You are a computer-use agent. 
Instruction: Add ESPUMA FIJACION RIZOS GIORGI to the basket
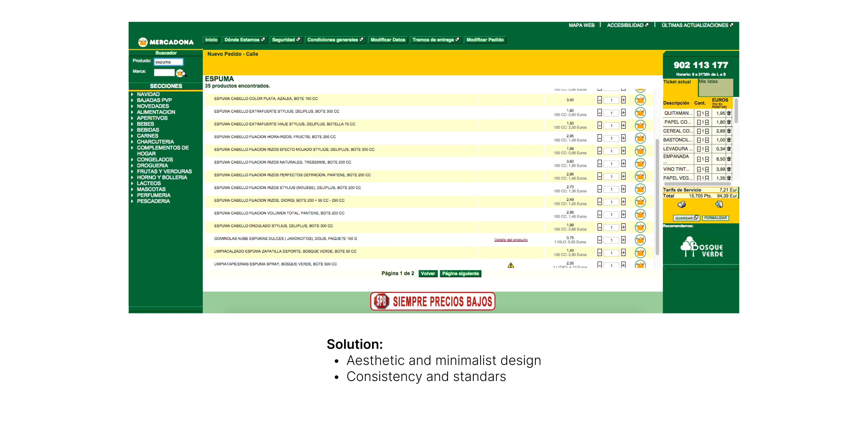point(640,202)
